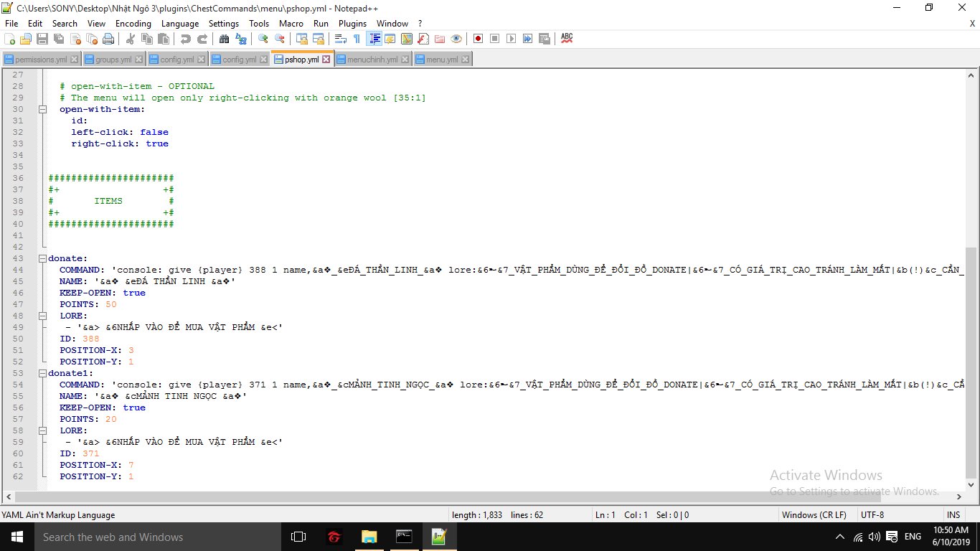Toggle file monitoring with the eye icon
This screenshot has width=980, height=551.
(456, 39)
